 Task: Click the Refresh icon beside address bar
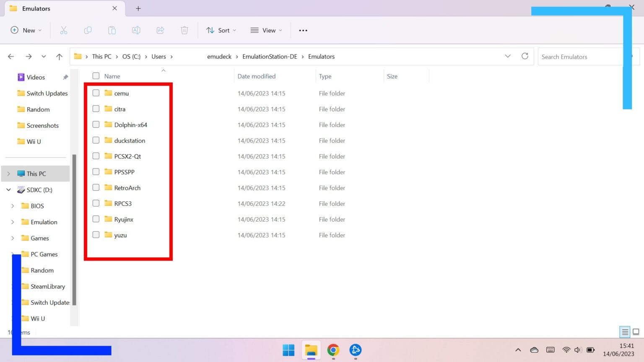pyautogui.click(x=525, y=56)
